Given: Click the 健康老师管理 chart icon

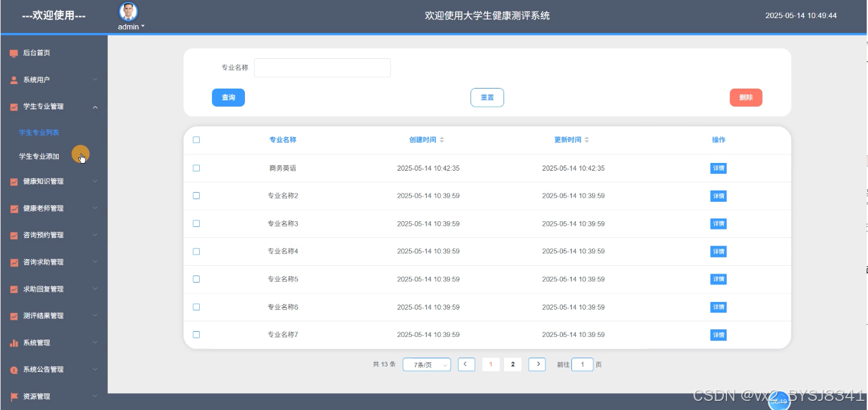Looking at the screenshot, I should 14,209.
